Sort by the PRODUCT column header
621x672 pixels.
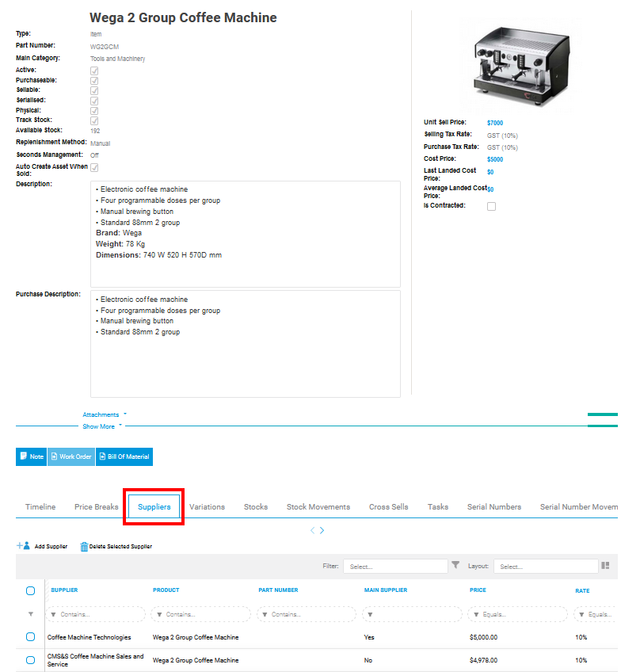[x=166, y=590]
